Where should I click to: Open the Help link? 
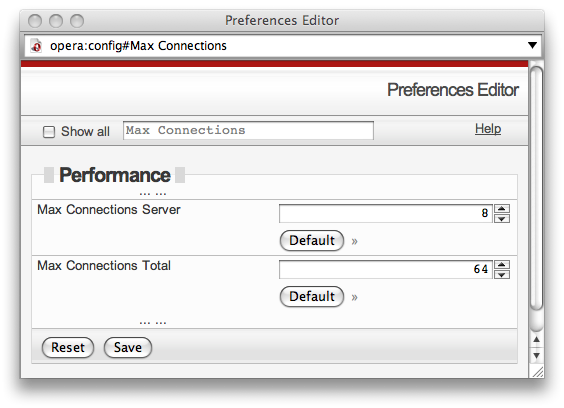pos(488,128)
